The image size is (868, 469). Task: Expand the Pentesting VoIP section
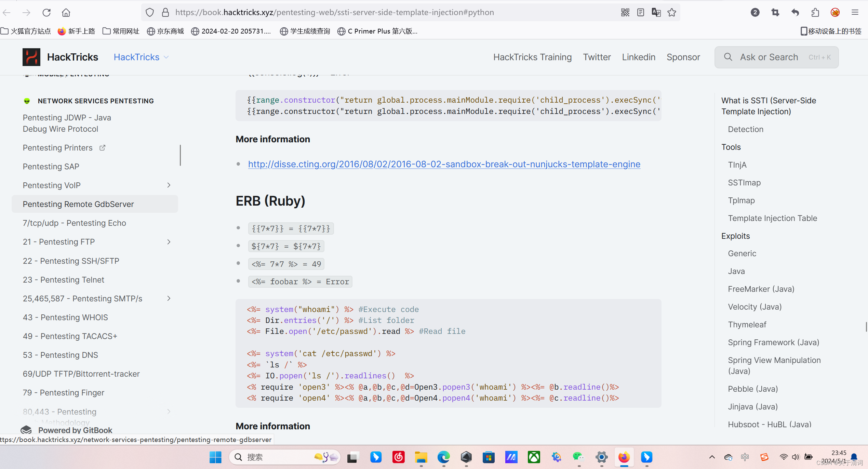click(169, 185)
